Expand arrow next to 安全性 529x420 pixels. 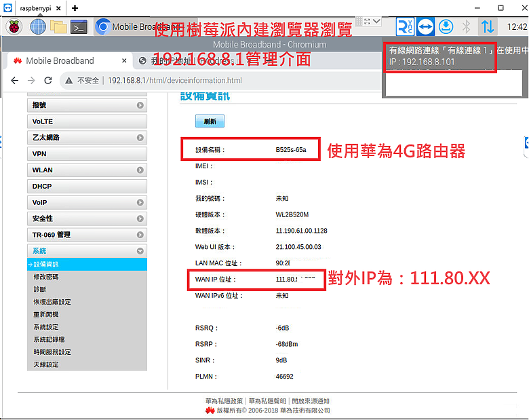click(x=140, y=218)
